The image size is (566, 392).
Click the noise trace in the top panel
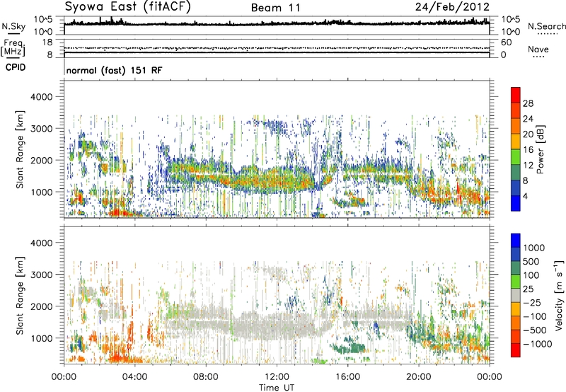tap(277, 23)
